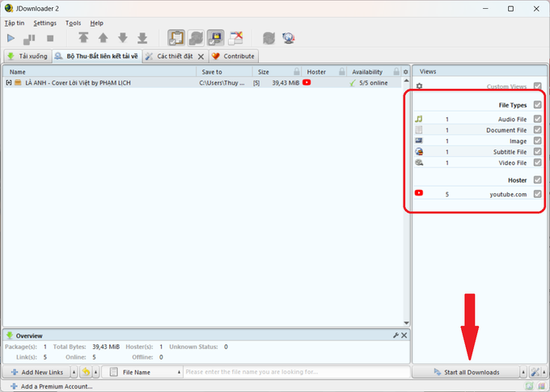Toggle the premium monitor toolbar icon
The height and width of the screenshot is (392, 550).
point(216,37)
